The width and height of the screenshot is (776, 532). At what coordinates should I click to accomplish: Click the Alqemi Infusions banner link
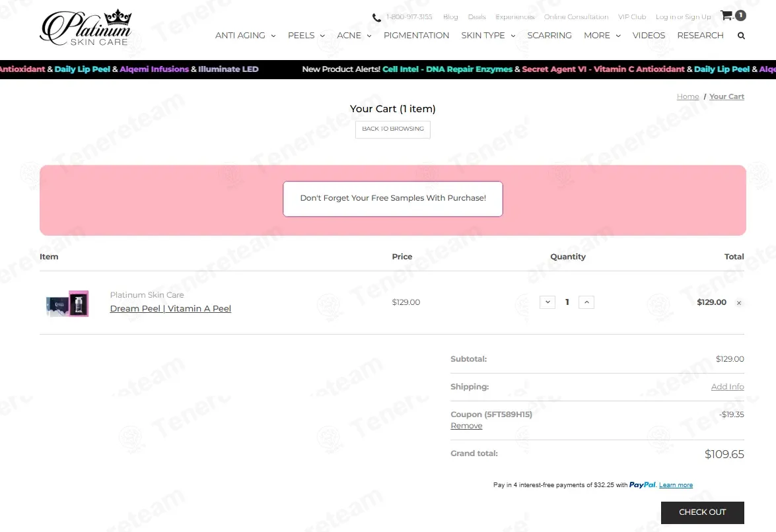pyautogui.click(x=155, y=69)
